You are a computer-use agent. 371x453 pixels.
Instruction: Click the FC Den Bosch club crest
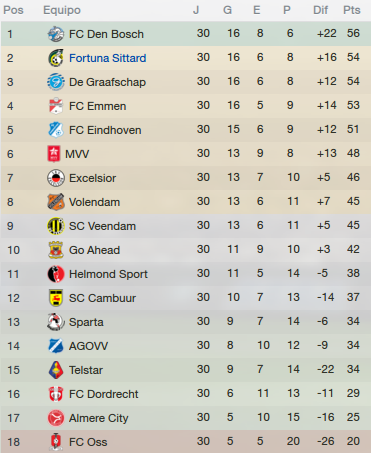pyautogui.click(x=56, y=34)
